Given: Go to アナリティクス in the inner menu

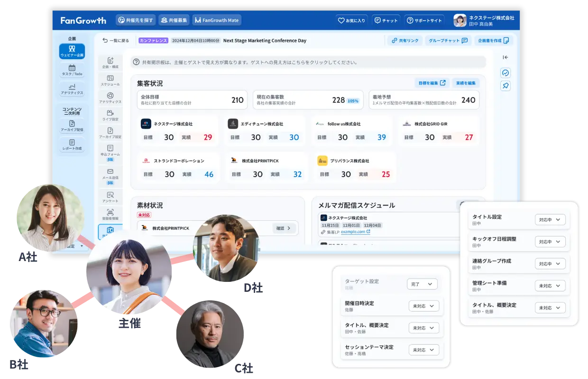Looking at the screenshot, I should click(110, 98).
